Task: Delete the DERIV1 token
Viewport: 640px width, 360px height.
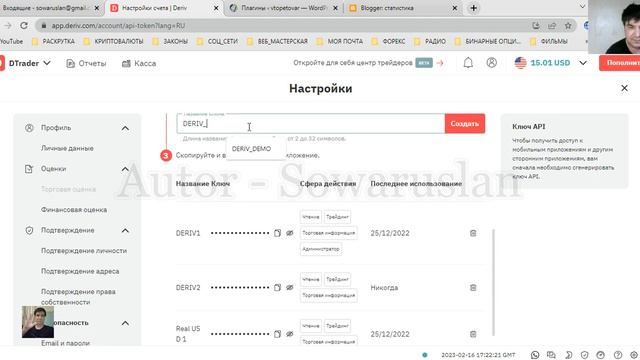Action: click(473, 233)
